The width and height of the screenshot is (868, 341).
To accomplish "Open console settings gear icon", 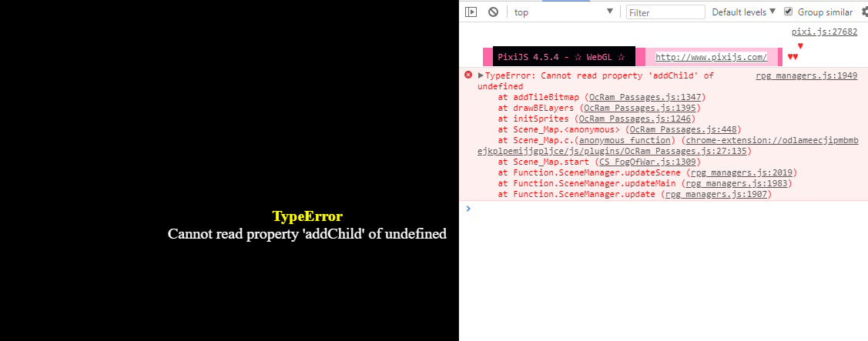I will click(x=864, y=12).
